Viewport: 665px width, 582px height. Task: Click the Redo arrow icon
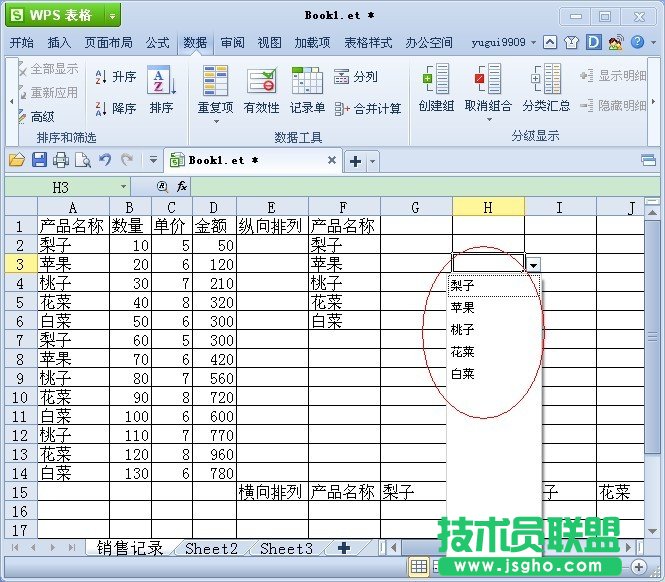pyautogui.click(x=126, y=160)
